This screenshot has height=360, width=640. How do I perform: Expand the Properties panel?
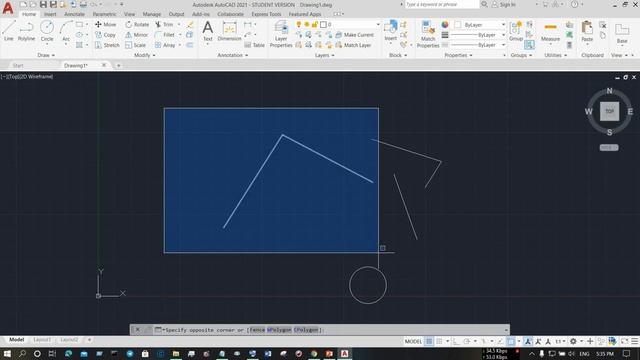tap(458, 55)
